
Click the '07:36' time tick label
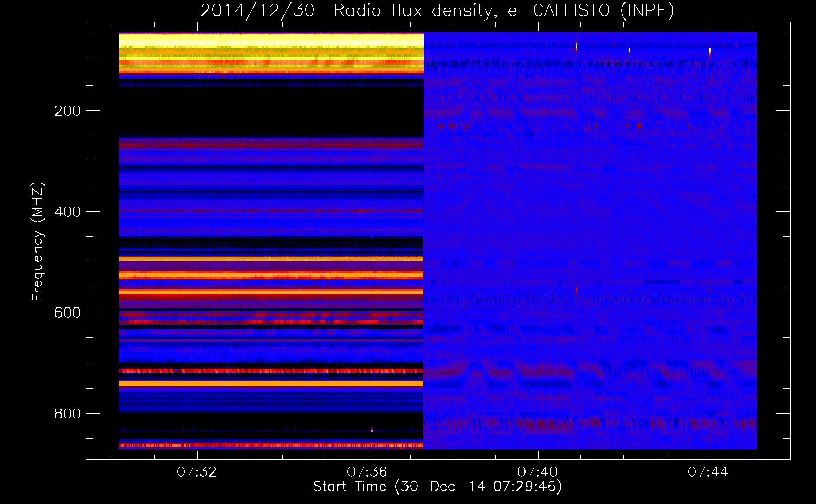tap(367, 472)
